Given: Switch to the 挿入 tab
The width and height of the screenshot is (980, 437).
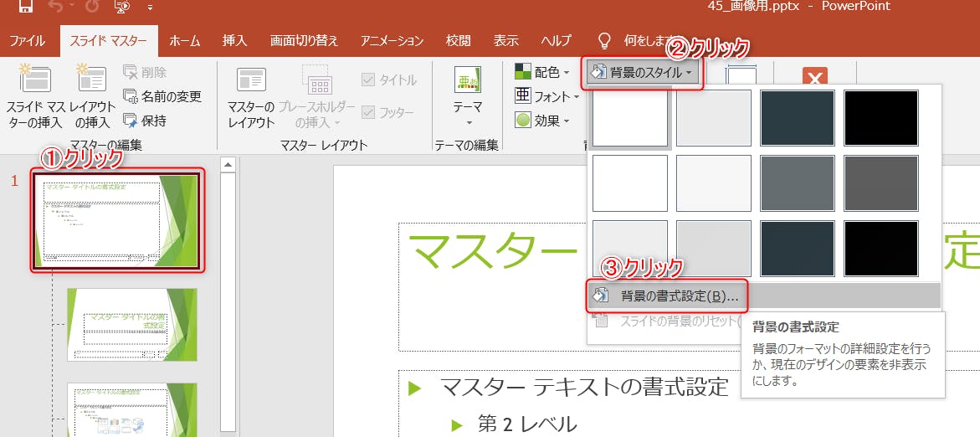Looking at the screenshot, I should [x=234, y=41].
